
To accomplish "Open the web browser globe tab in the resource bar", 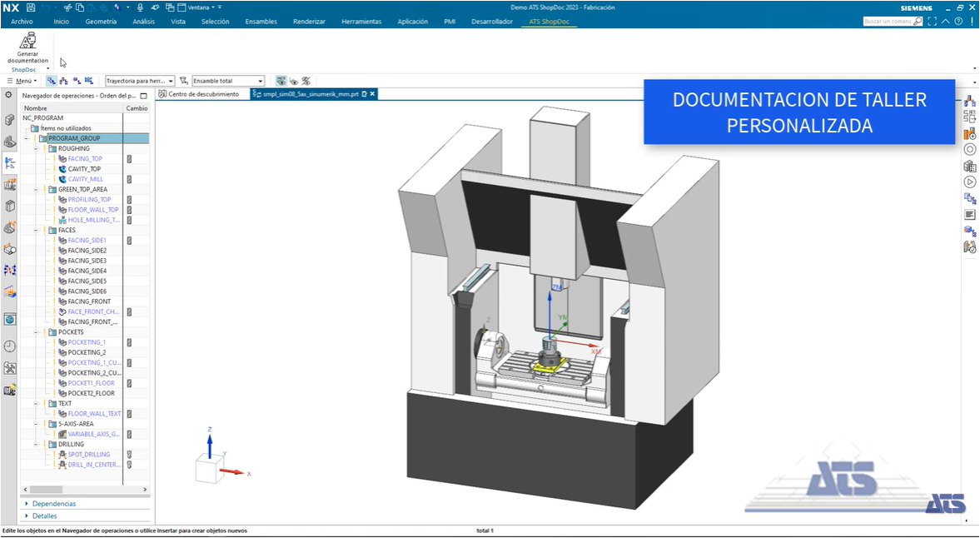I will coord(9,319).
